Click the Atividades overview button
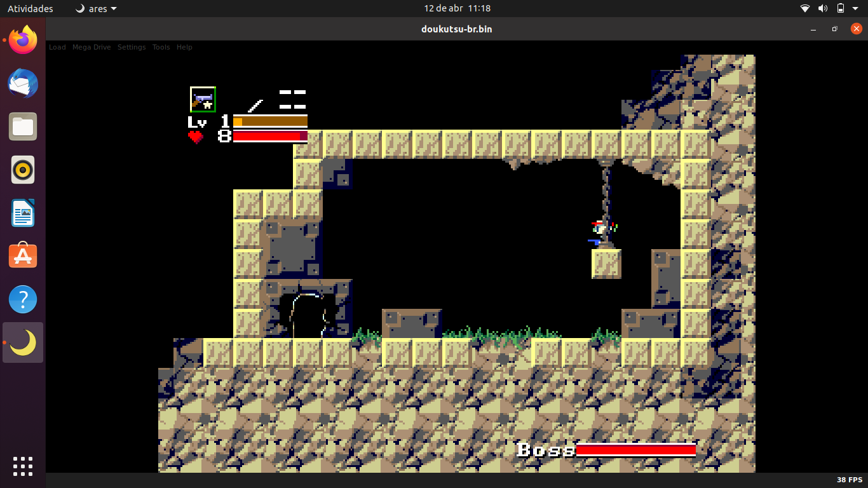Image resolution: width=868 pixels, height=488 pixels. (x=31, y=8)
